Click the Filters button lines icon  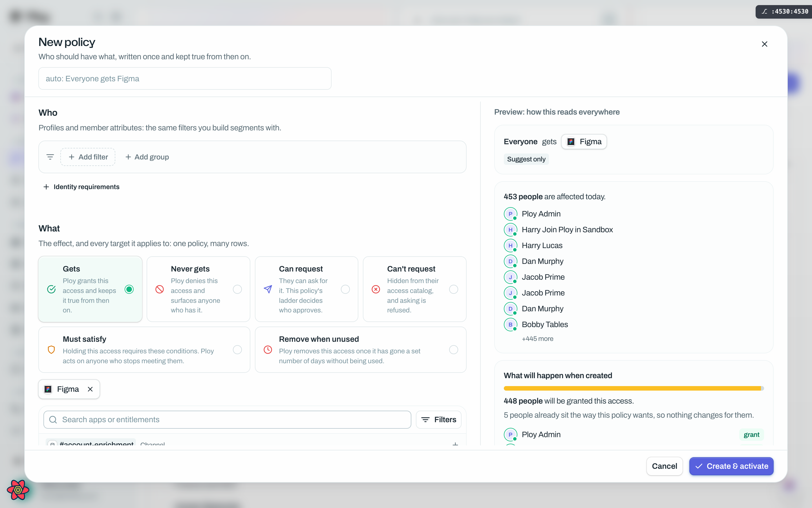[425, 420]
